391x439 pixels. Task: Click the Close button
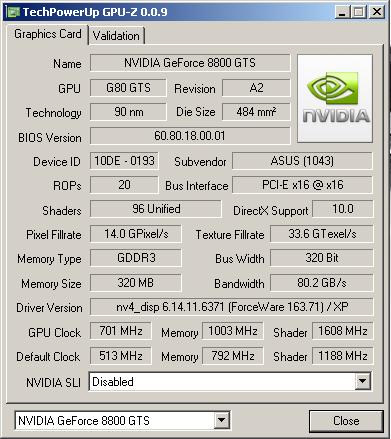tap(346, 421)
